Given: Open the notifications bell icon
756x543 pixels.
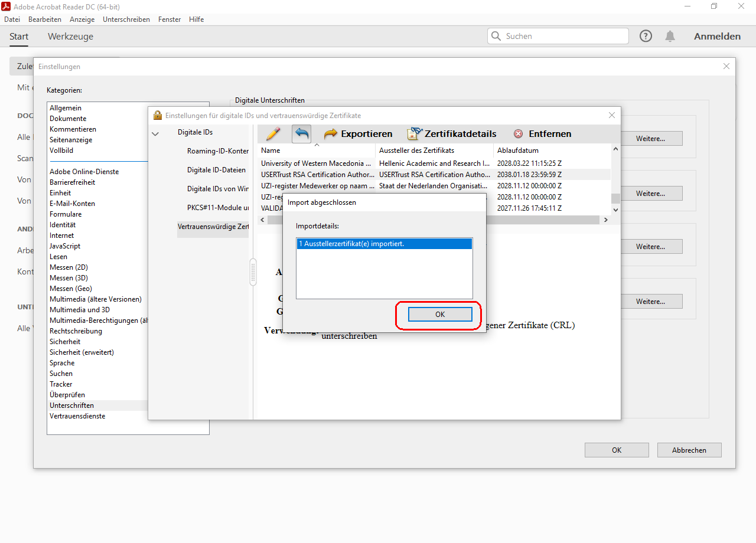Looking at the screenshot, I should point(670,36).
